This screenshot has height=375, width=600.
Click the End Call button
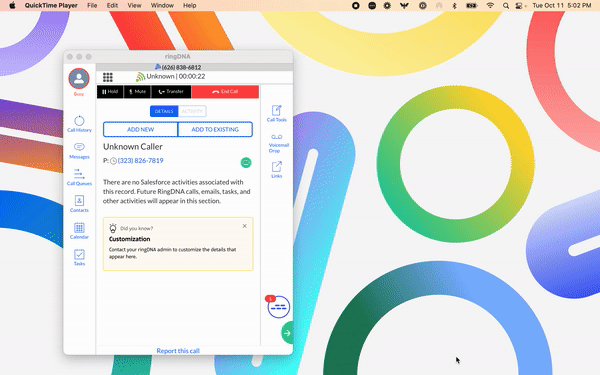pos(225,92)
